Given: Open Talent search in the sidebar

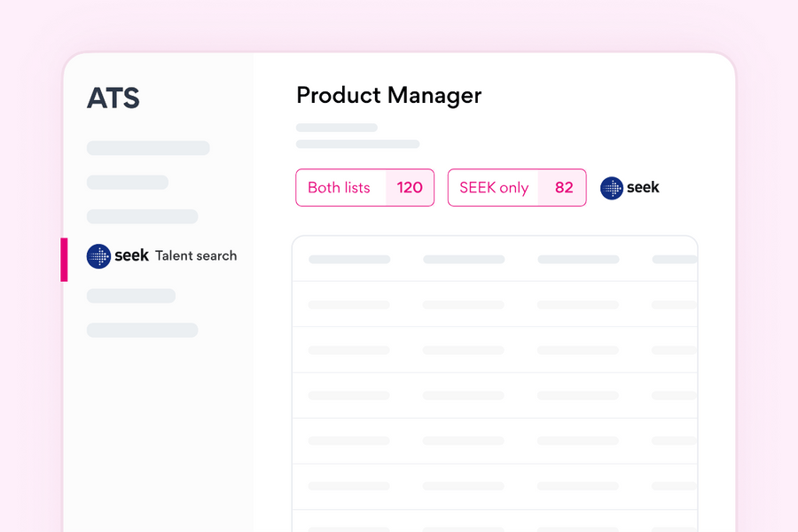Looking at the screenshot, I should point(196,256).
